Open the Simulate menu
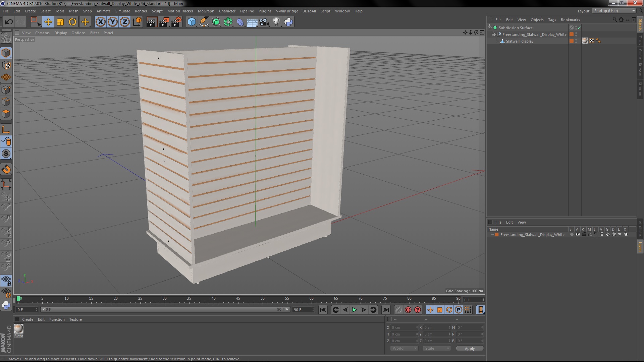 pyautogui.click(x=122, y=11)
